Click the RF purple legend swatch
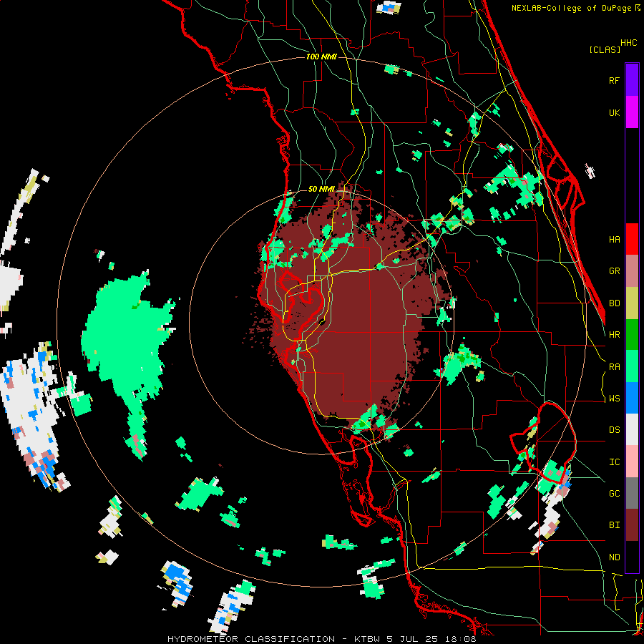 pos(632,80)
